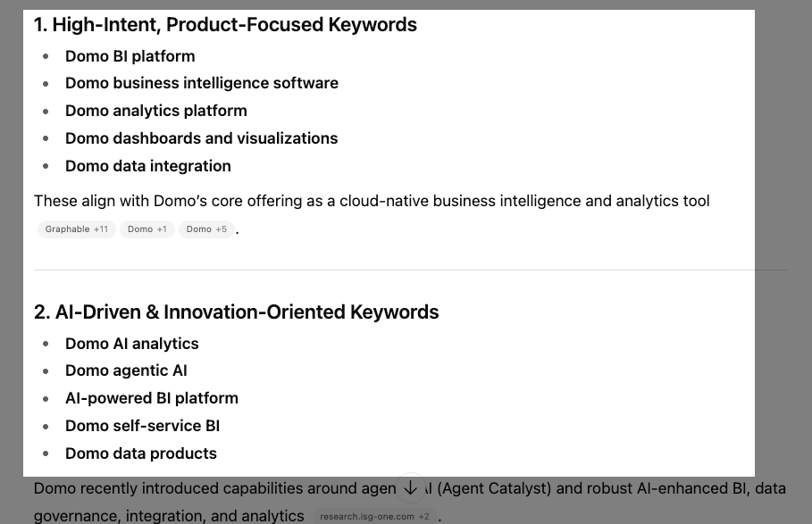Screen dimensions: 812x524
Task: Click the horizontal divider between sections
Action: [410, 270]
